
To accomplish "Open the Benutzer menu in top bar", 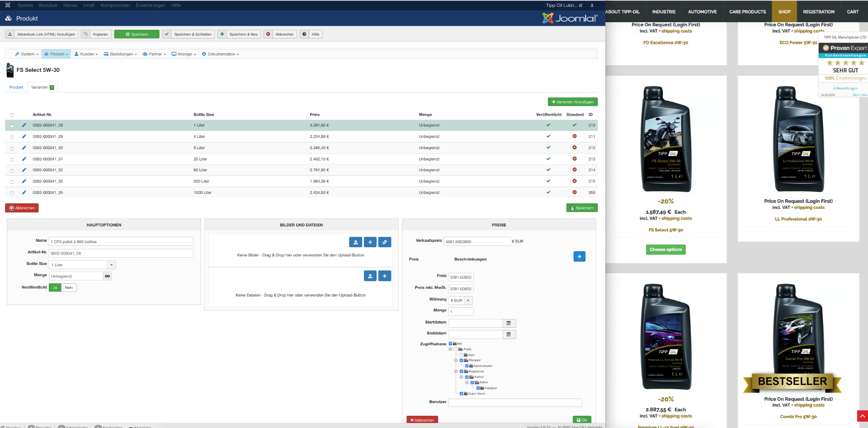I will 48,5.
